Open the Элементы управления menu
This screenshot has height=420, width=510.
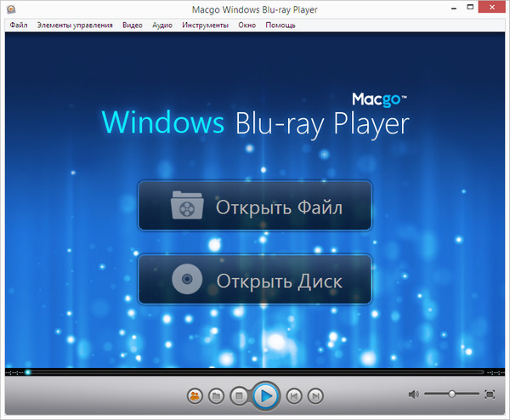pos(75,26)
